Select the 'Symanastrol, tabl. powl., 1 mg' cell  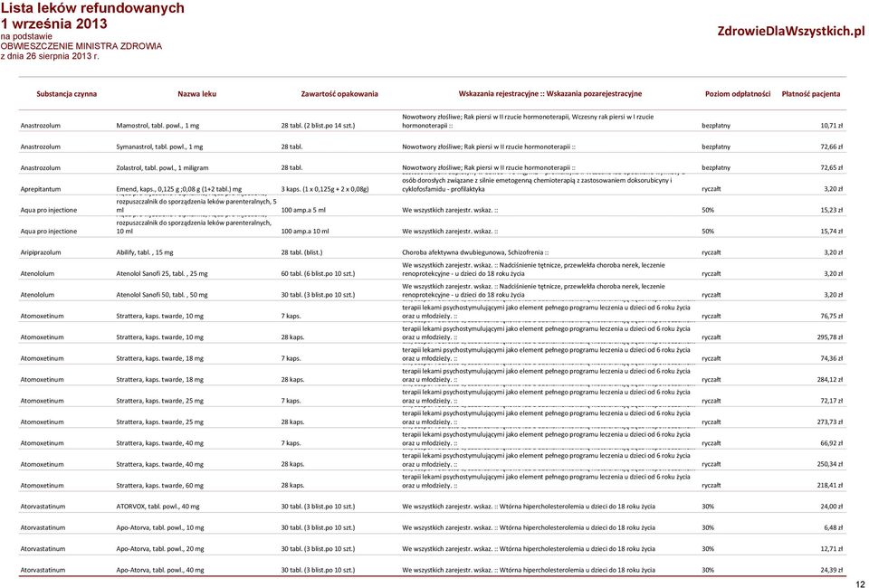159,147
